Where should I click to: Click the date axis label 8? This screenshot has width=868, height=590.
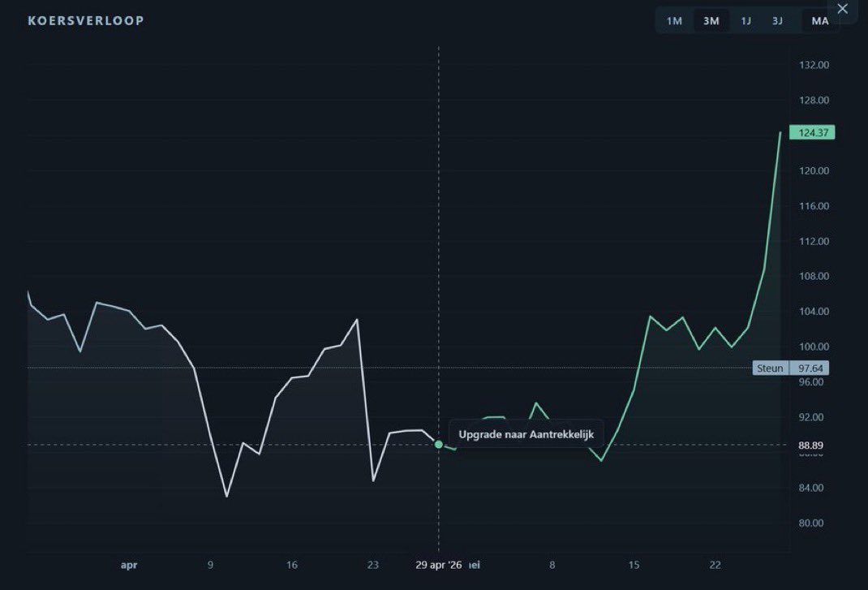tap(552, 565)
